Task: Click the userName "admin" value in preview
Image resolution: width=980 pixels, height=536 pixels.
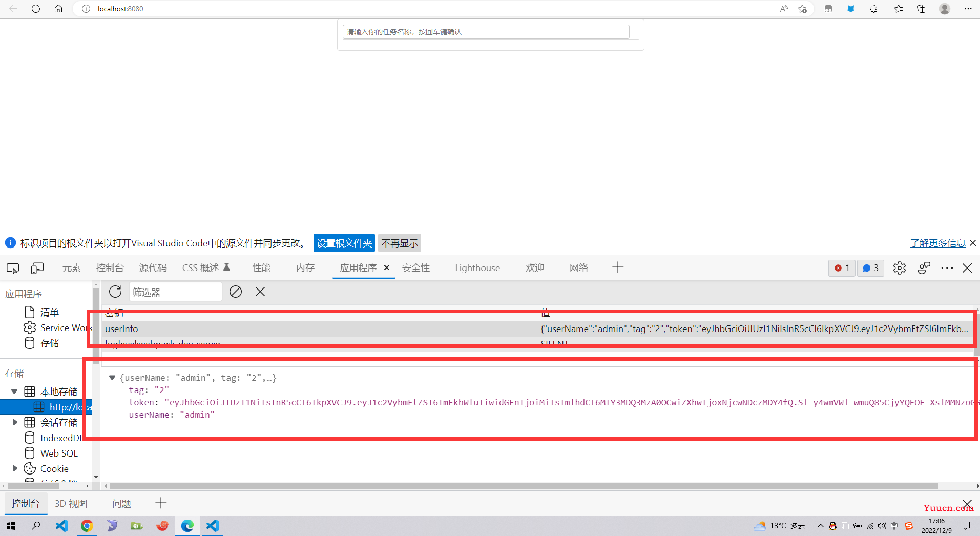Action: click(197, 415)
